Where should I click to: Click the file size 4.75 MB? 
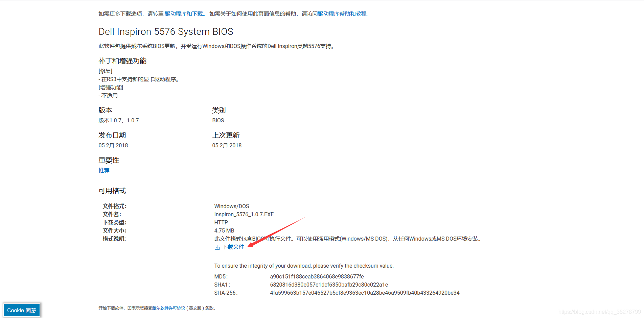pyautogui.click(x=224, y=231)
